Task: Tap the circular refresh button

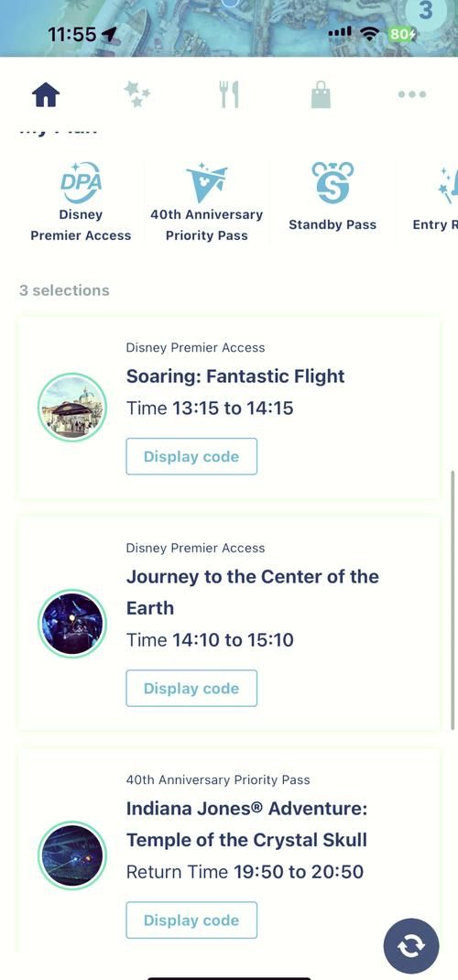Action: coord(411,946)
